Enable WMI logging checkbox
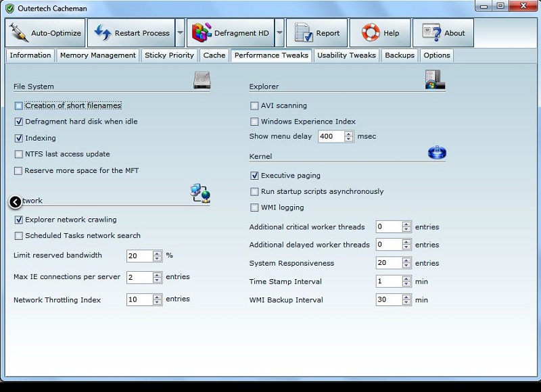Image resolution: width=541 pixels, height=392 pixels. pos(254,207)
